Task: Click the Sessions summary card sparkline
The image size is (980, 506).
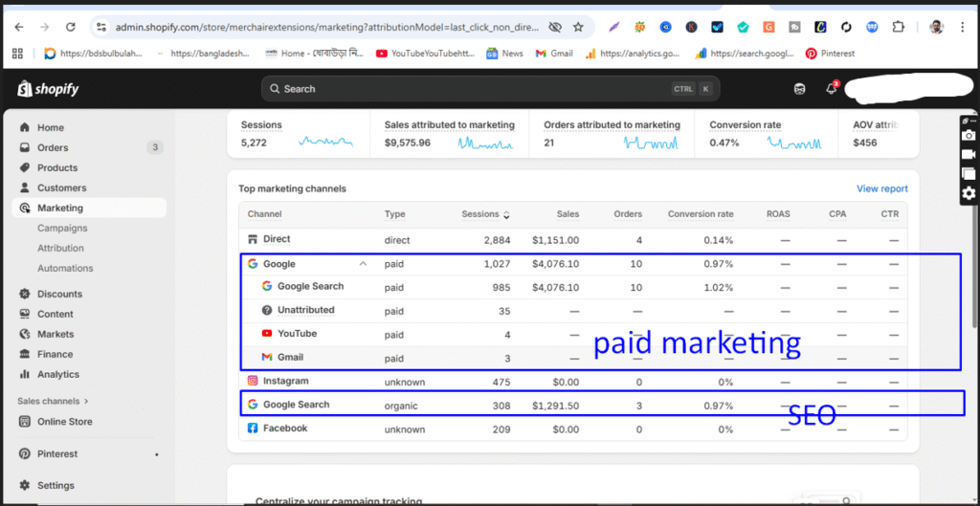Action: coord(324,142)
